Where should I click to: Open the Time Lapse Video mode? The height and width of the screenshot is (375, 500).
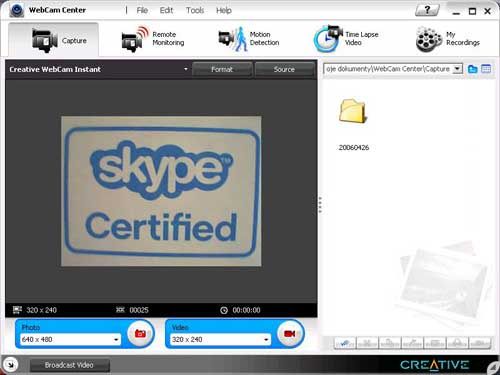(346, 39)
